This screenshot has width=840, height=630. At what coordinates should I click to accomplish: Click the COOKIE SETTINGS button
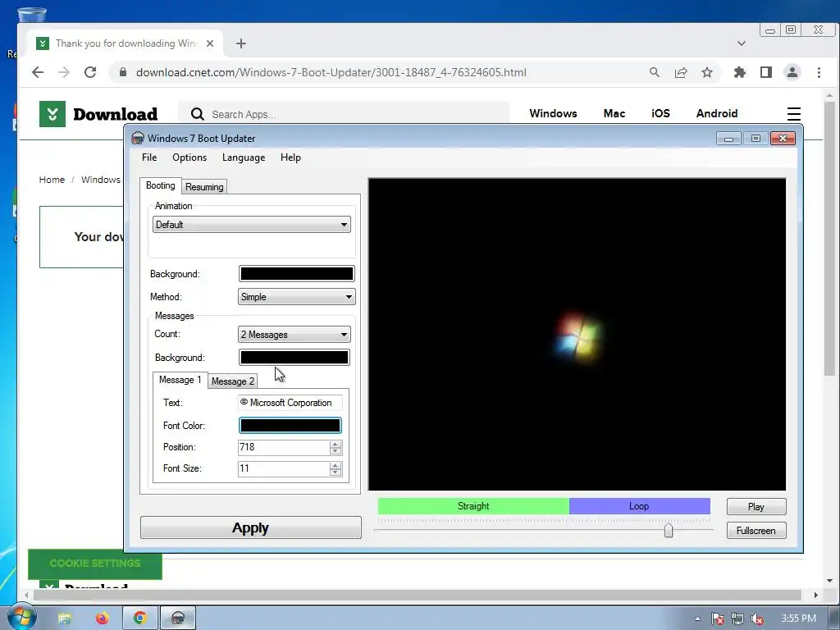[95, 564]
